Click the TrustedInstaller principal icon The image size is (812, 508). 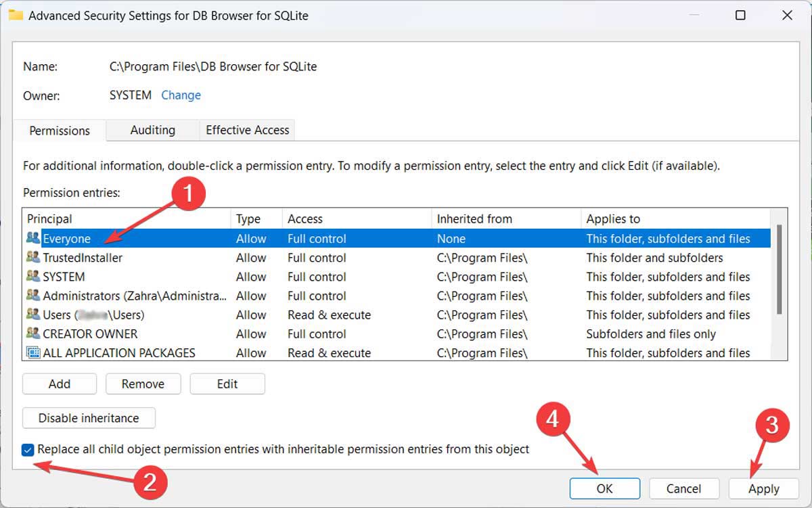pos(33,258)
